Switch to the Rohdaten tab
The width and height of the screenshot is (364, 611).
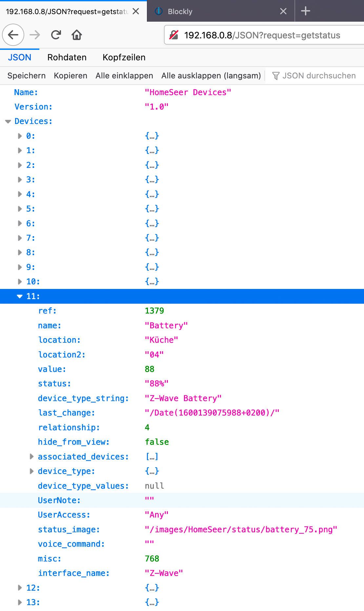point(67,57)
